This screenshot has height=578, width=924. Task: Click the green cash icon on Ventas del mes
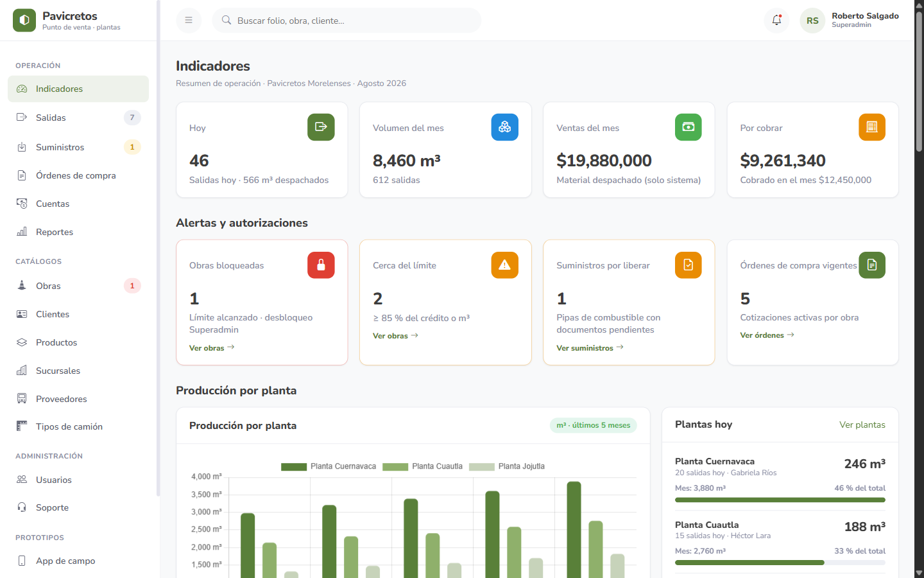pos(689,127)
